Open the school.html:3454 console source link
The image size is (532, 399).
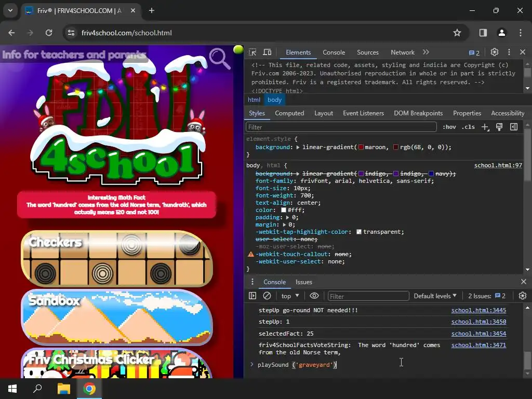coord(478,334)
